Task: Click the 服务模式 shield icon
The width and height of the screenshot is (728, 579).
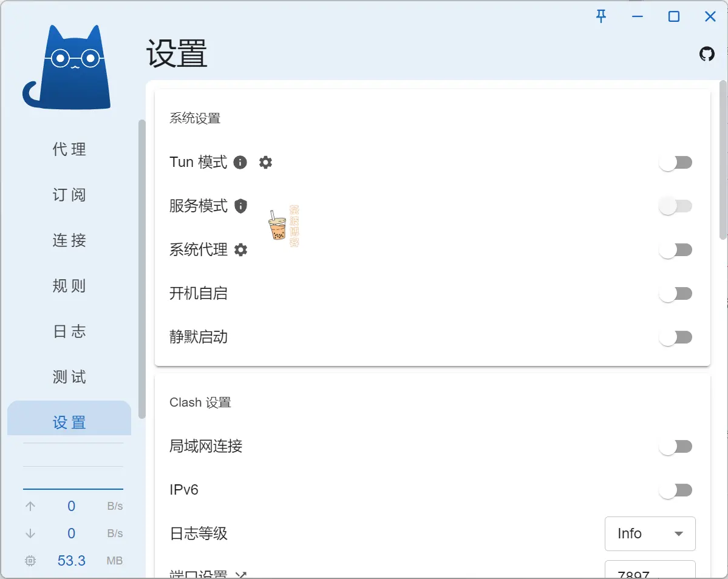Action: tap(240, 206)
